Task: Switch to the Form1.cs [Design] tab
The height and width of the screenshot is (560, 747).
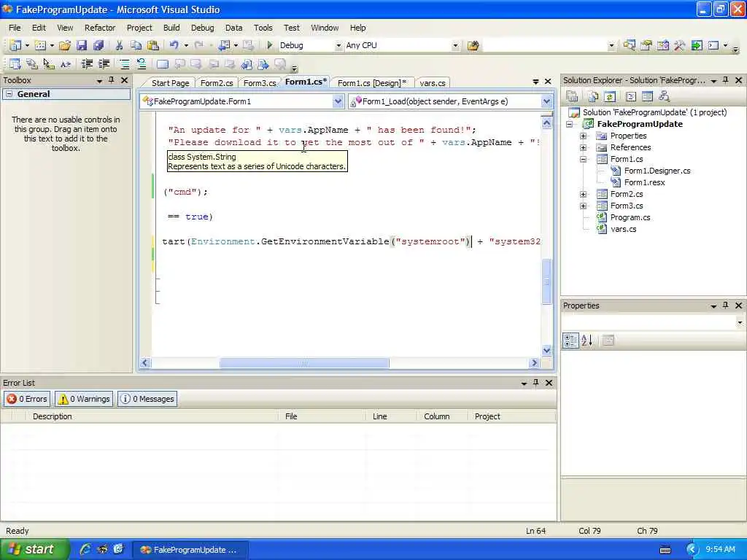Action: tap(371, 83)
